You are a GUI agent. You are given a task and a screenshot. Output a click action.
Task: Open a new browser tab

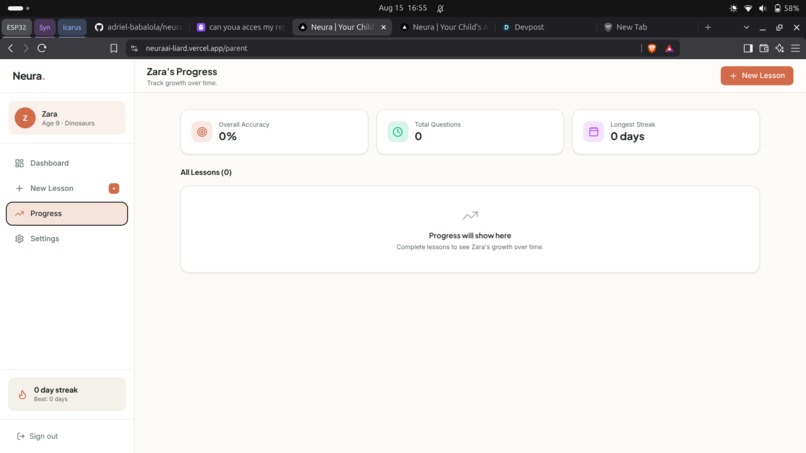click(x=708, y=27)
